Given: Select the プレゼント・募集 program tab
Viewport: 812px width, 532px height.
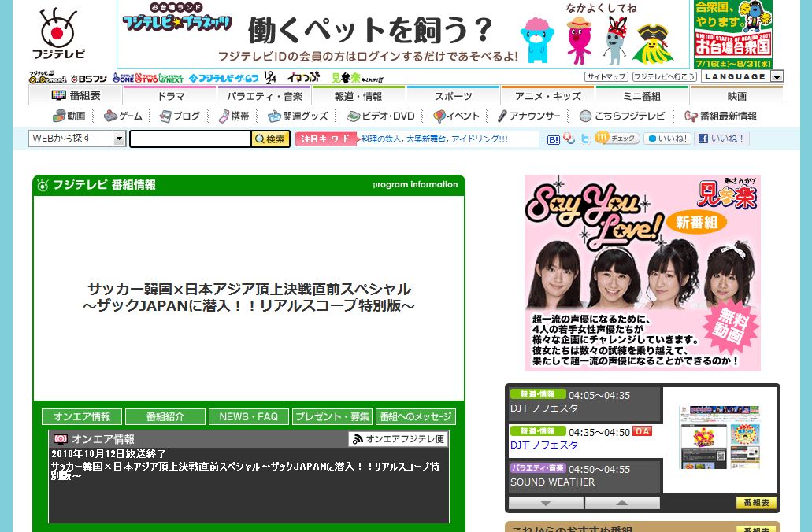Looking at the screenshot, I should (332, 416).
